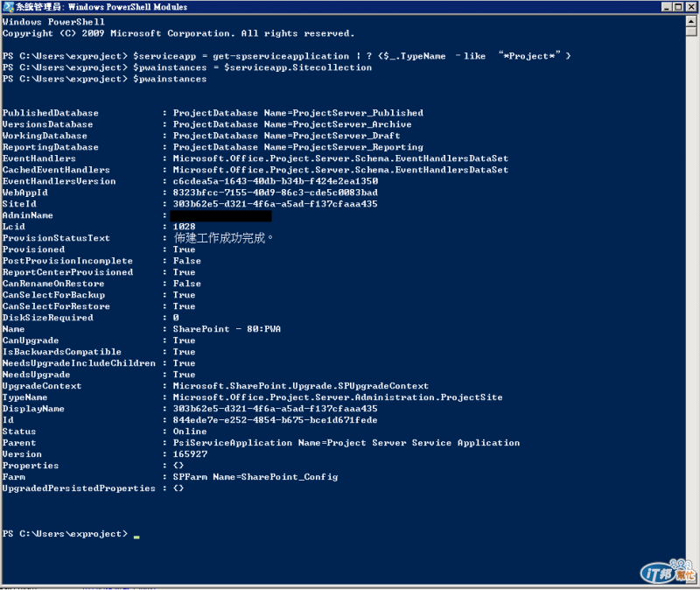The image size is (700, 590).
Task: Click the TypeName ProjectSite value
Action: click(x=338, y=397)
